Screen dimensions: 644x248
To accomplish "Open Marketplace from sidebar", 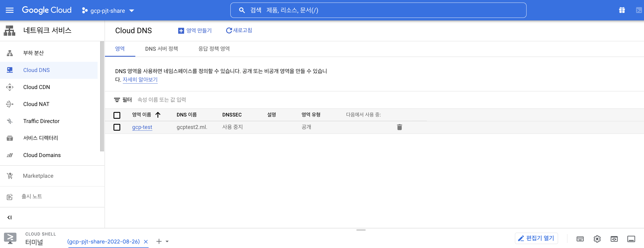I will point(52,176).
